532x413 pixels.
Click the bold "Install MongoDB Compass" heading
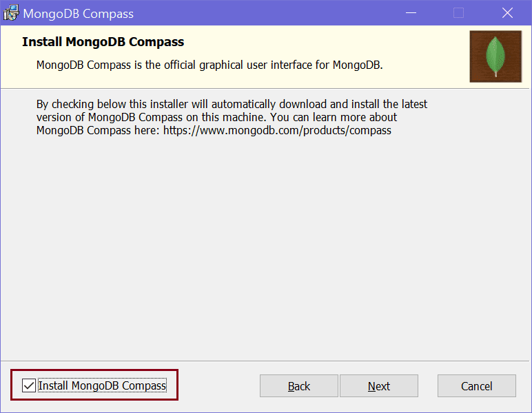coord(103,42)
